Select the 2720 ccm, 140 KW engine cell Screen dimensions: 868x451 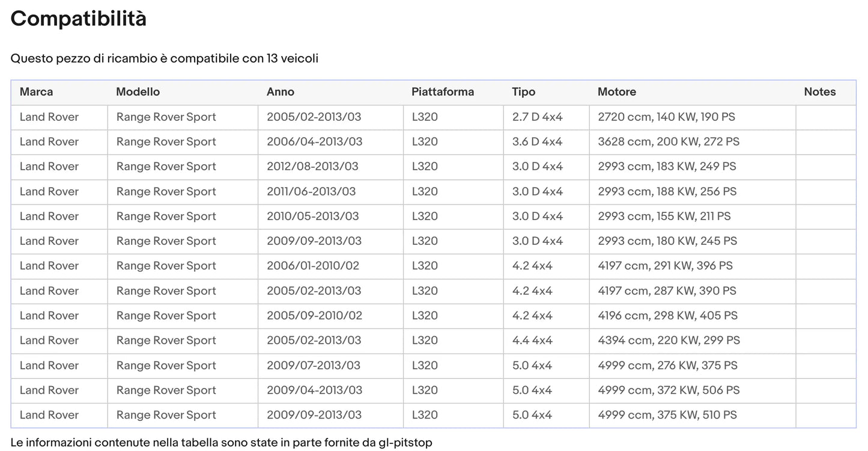tap(666, 117)
